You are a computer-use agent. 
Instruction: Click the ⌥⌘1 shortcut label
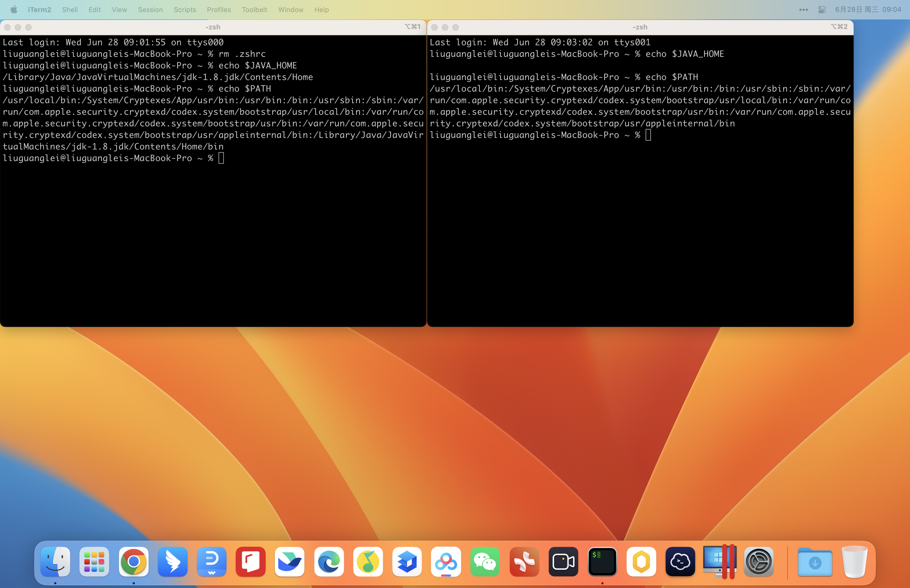[x=412, y=27]
